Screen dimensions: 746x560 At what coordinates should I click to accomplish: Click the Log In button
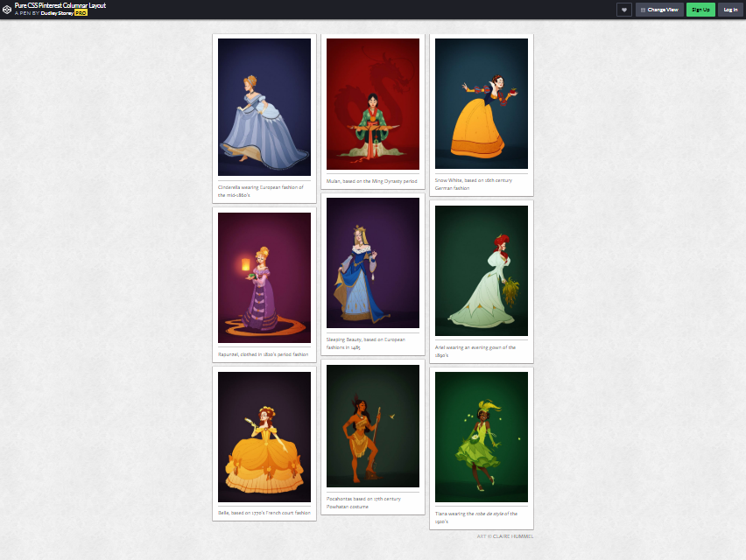730,10
